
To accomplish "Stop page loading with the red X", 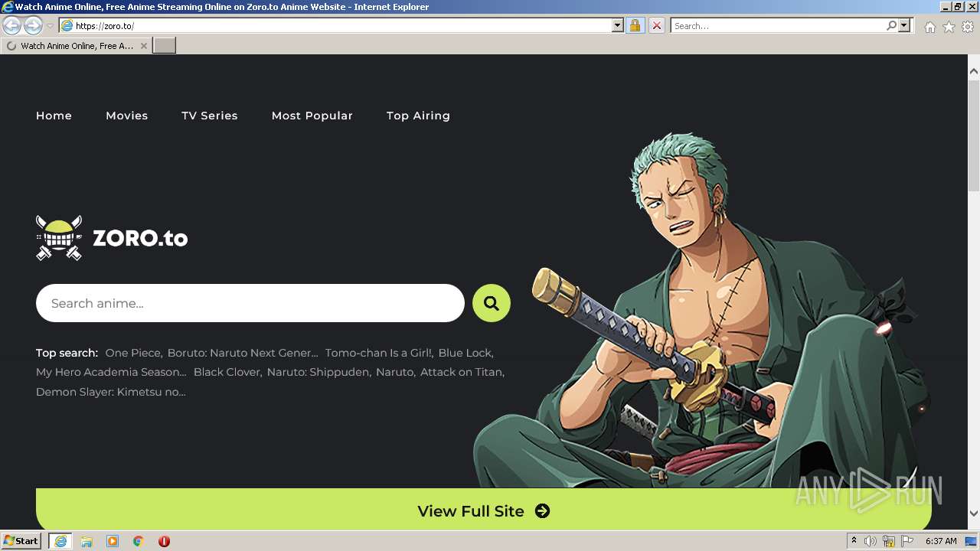I will 656,26.
